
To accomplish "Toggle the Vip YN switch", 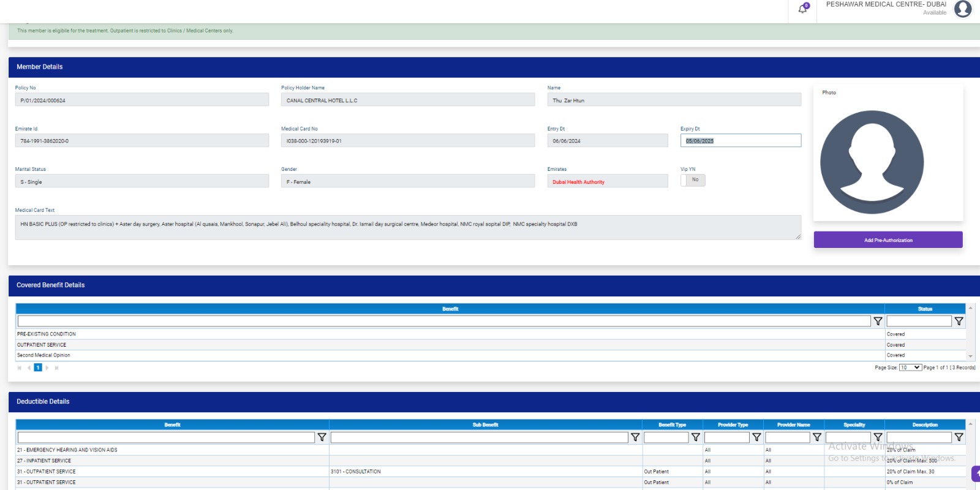I will click(693, 180).
